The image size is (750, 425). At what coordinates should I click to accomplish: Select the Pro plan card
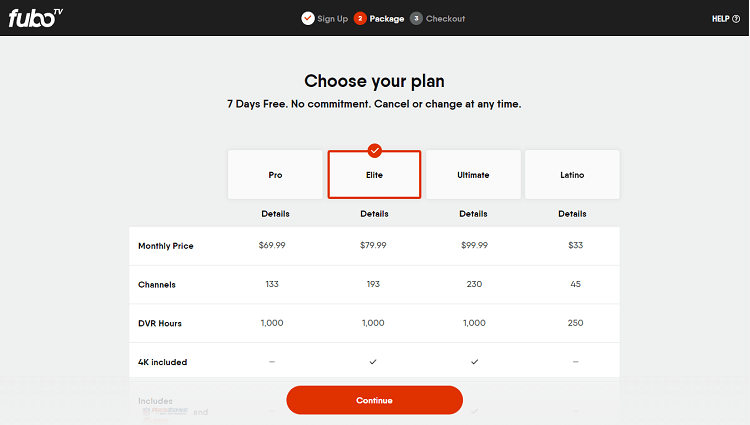tap(276, 174)
